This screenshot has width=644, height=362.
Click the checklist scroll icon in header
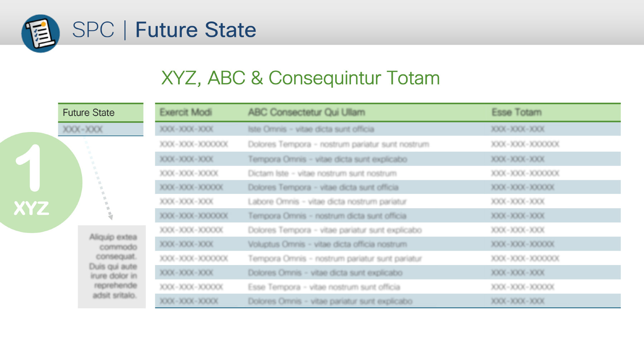[x=40, y=33]
